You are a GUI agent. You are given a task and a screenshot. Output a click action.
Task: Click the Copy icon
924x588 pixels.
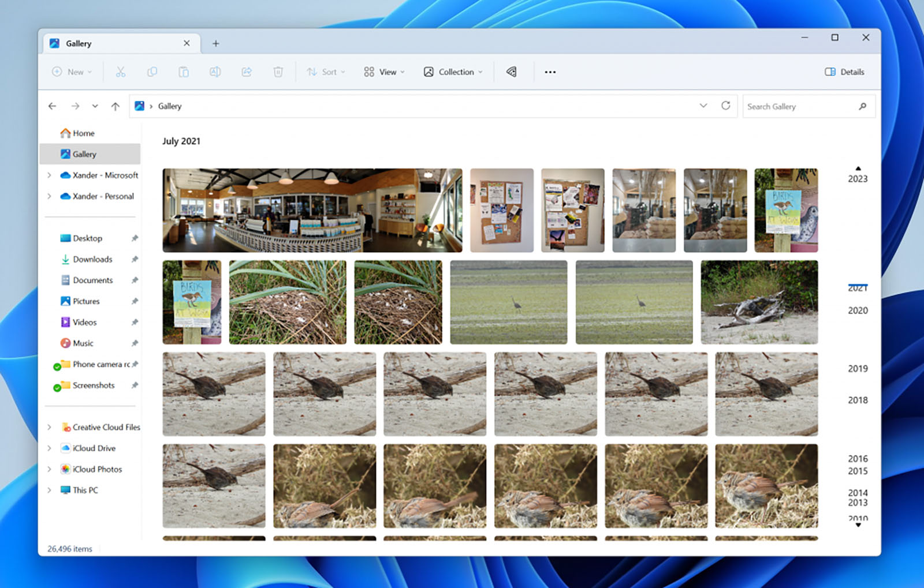152,72
